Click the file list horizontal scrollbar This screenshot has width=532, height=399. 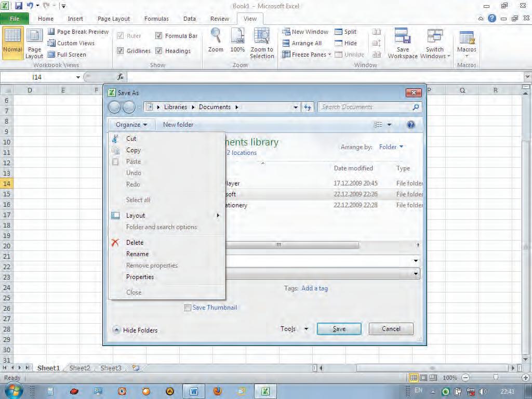(x=292, y=245)
